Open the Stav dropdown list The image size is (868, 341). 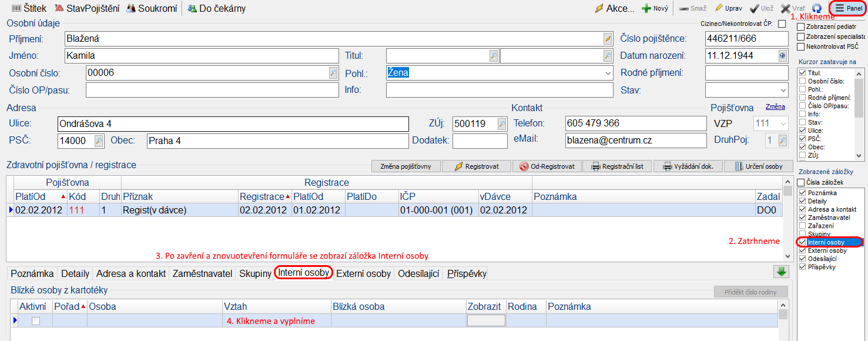782,91
